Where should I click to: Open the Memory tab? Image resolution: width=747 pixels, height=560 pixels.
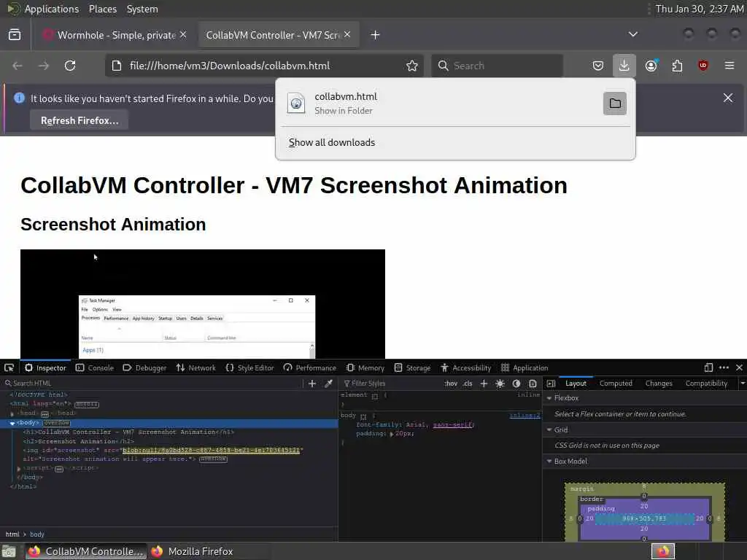[365, 367]
